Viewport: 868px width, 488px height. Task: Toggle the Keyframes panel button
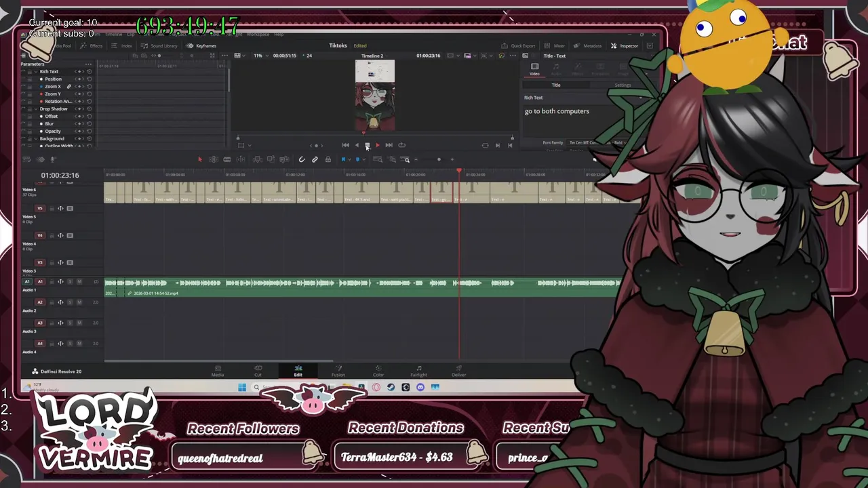click(x=201, y=45)
